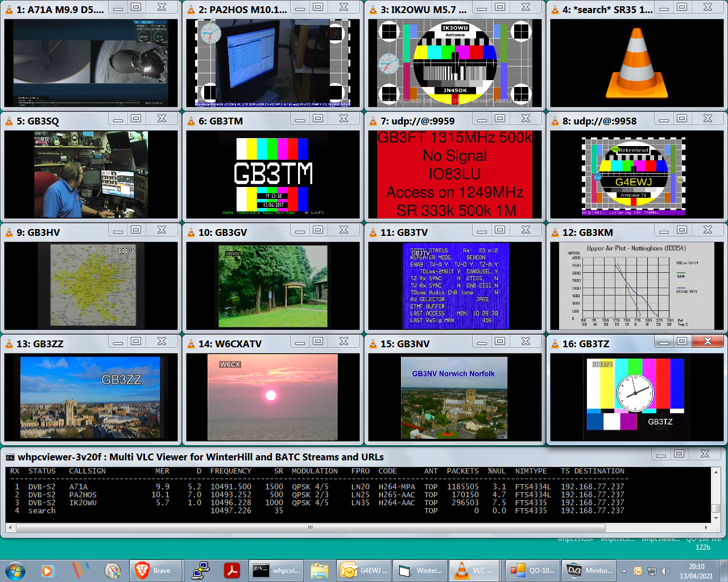
Task: Select the W6CXATV sunset video window
Action: coord(272,397)
